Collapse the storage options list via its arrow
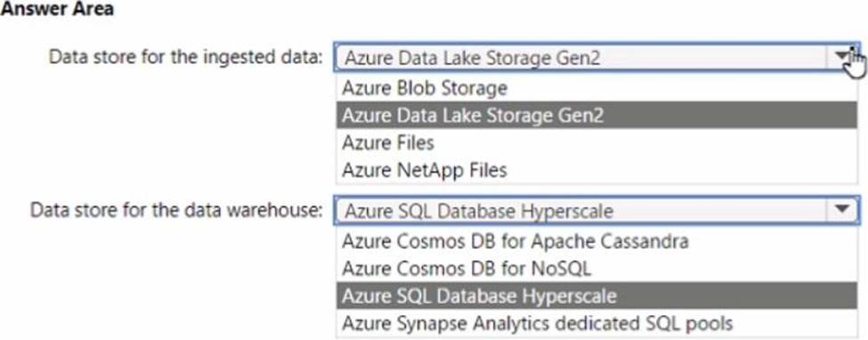 click(x=842, y=57)
